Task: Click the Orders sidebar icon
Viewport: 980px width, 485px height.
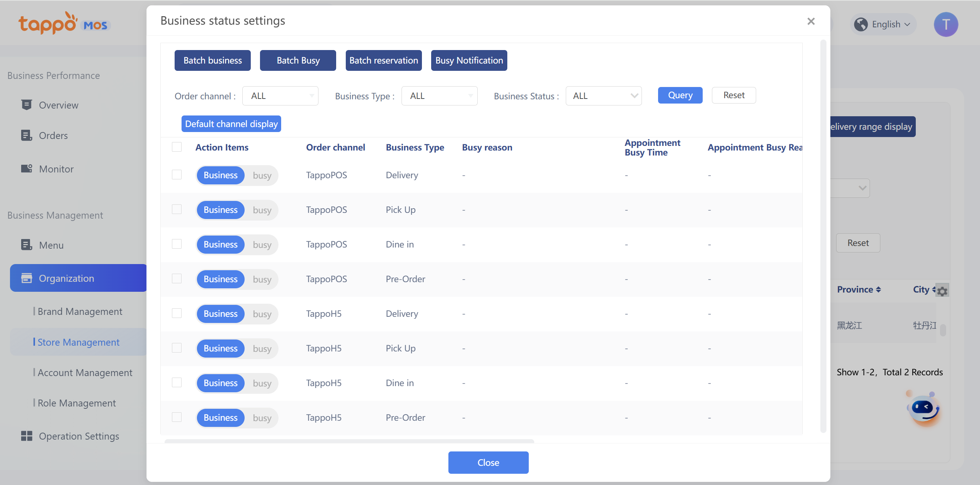Action: coord(27,135)
